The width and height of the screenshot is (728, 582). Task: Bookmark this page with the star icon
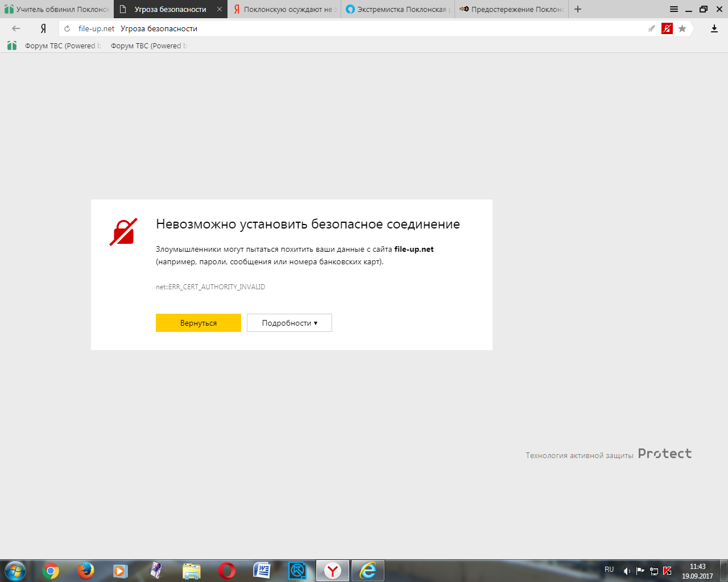click(x=682, y=28)
